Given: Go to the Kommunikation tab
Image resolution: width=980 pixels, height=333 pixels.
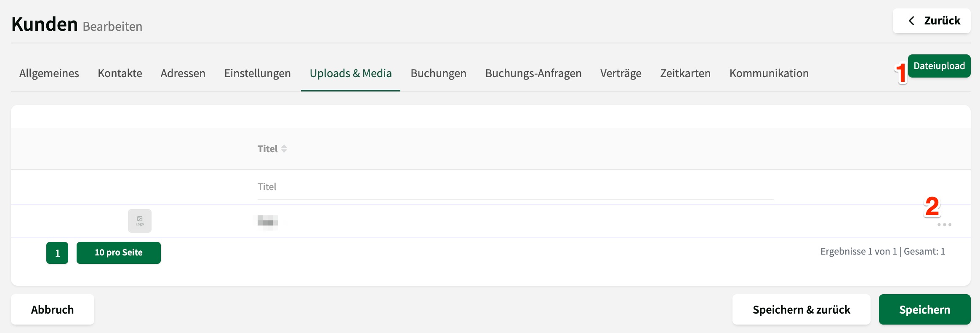Looking at the screenshot, I should point(769,73).
